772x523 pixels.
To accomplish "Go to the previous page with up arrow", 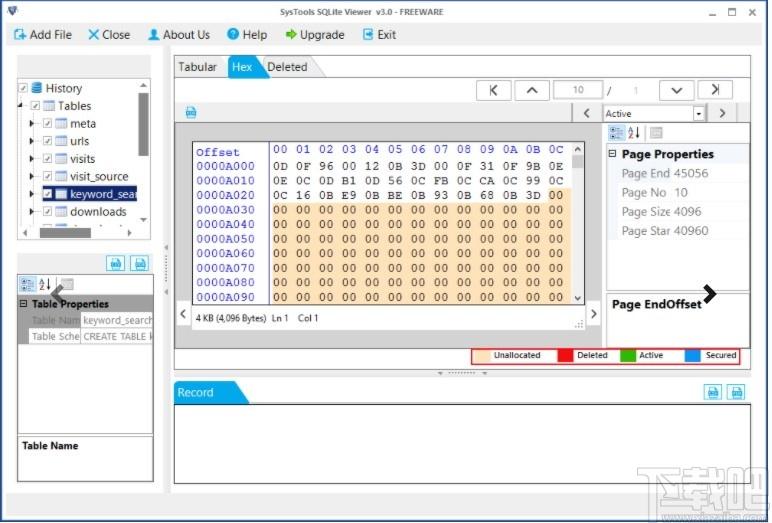I will 531,90.
